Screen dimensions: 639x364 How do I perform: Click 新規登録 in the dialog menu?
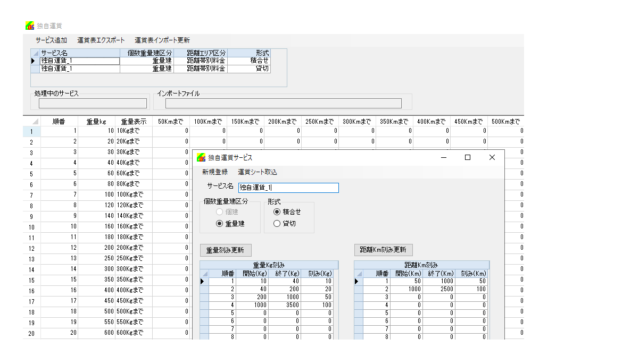click(x=214, y=172)
